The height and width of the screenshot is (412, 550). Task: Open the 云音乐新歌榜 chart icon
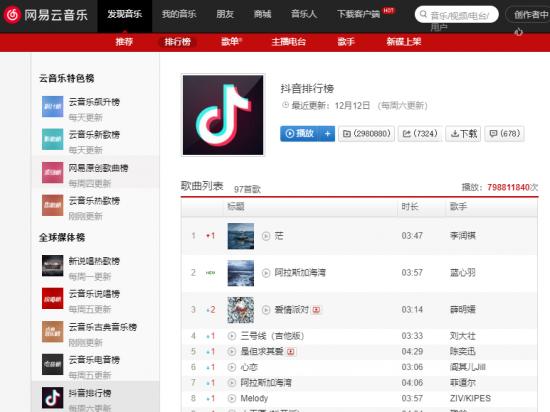coord(53,139)
